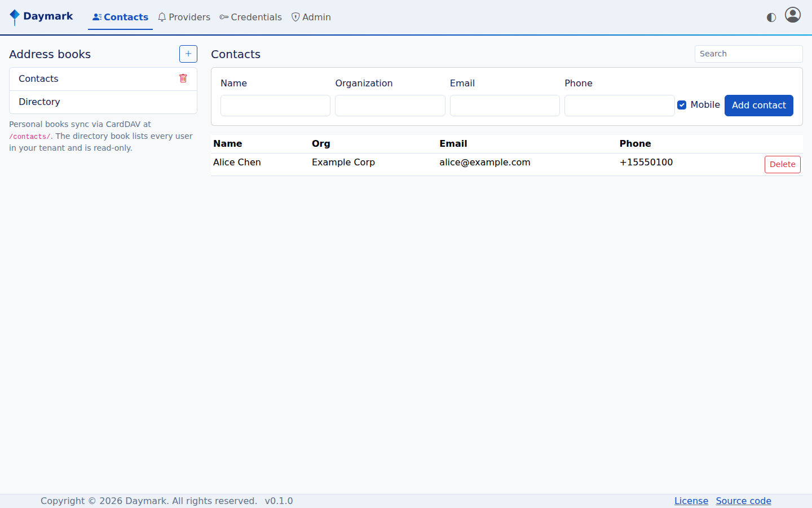
Task: Open the License link in footer
Action: tap(691, 501)
